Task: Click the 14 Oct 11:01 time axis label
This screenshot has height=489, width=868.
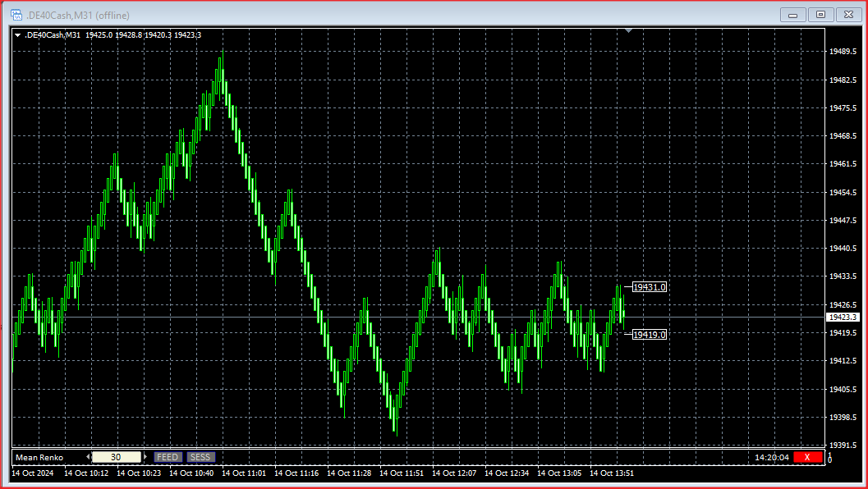Action: (x=245, y=473)
